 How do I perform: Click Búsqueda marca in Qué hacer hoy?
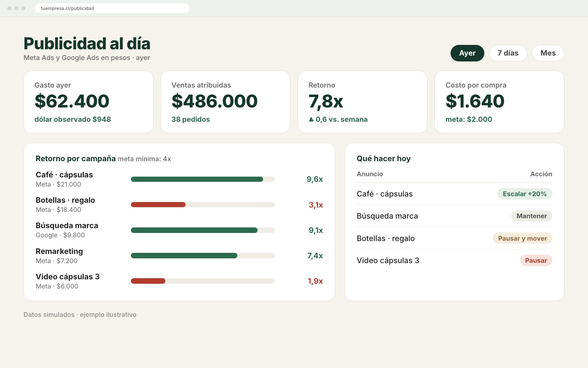pos(387,216)
